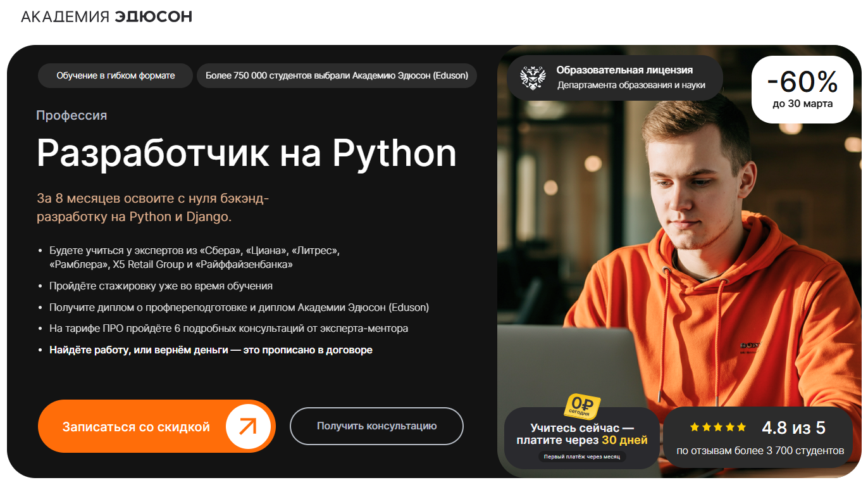868x480 pixels.
Task: Click Получить консультацию
Action: point(376,426)
